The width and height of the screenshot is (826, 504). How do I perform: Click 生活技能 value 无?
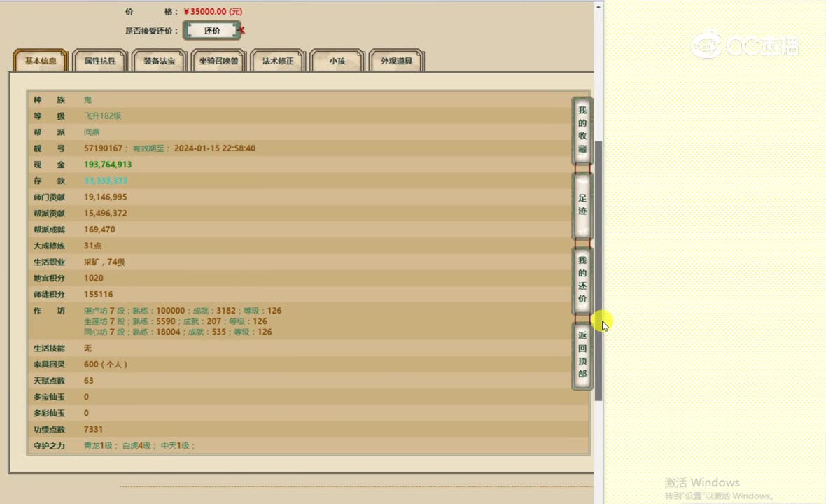coord(88,349)
